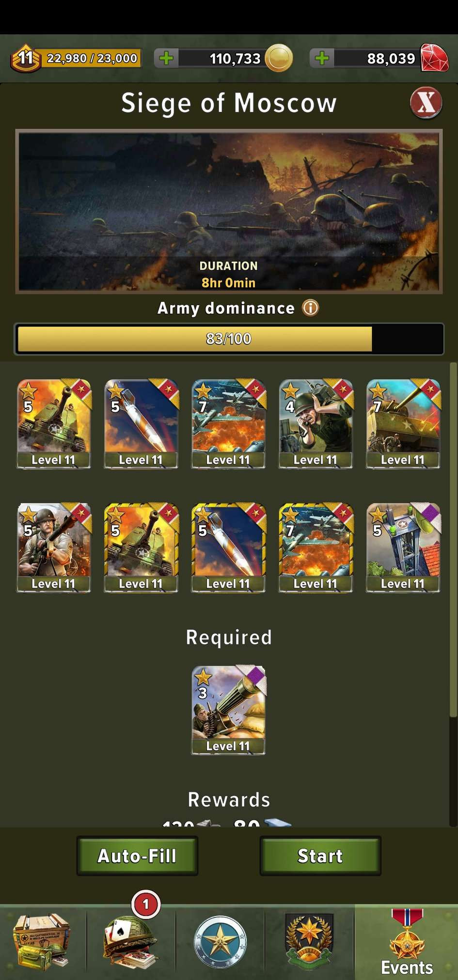Image resolution: width=458 pixels, height=980 pixels.
Task: Select the radio soldier card with 4 stars
Action: [x=316, y=424]
